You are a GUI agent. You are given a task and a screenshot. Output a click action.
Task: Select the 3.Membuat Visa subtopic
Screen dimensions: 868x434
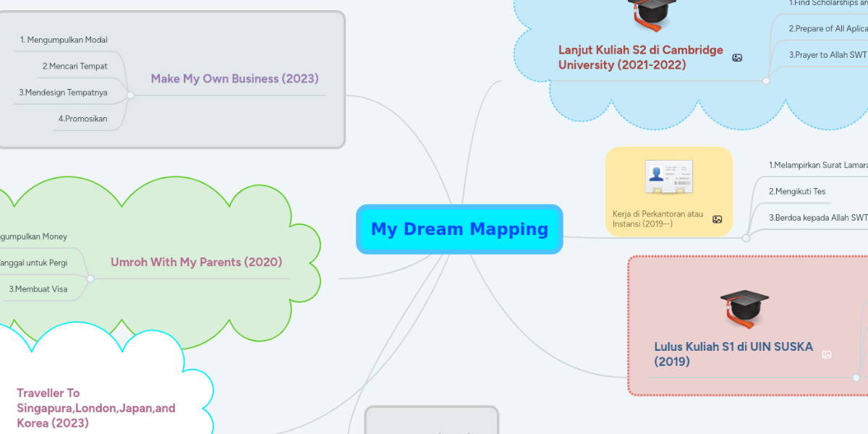click(x=38, y=289)
